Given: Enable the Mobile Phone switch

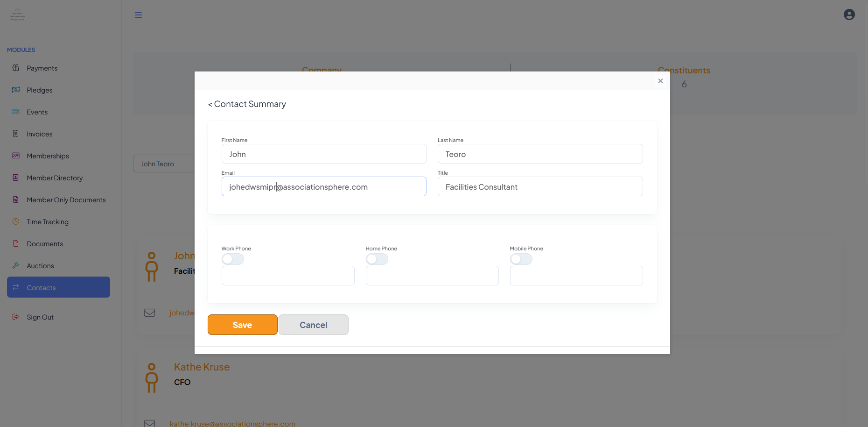Looking at the screenshot, I should [x=521, y=259].
